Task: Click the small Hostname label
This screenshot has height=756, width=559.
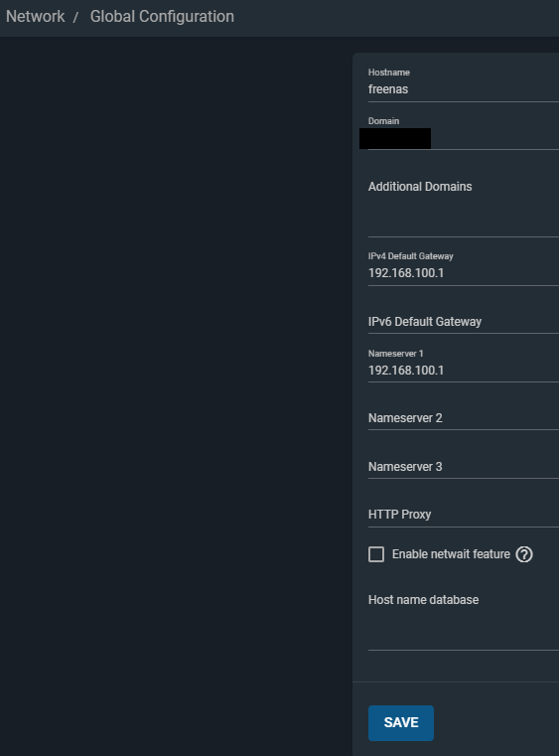Action: pyautogui.click(x=389, y=73)
